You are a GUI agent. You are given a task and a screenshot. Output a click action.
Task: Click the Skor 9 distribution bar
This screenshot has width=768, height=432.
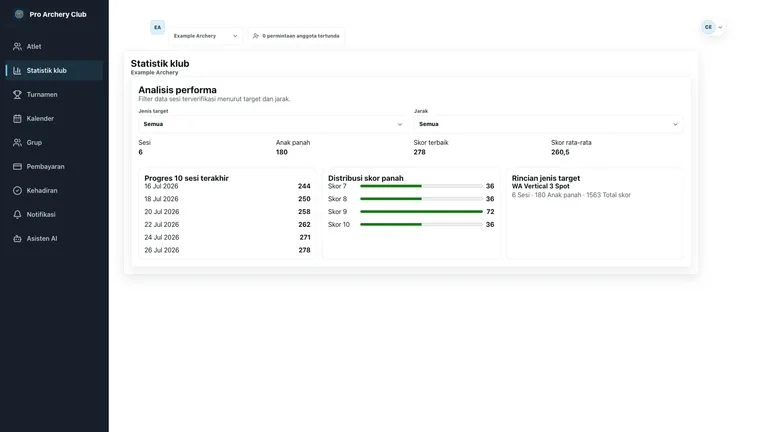pos(421,212)
